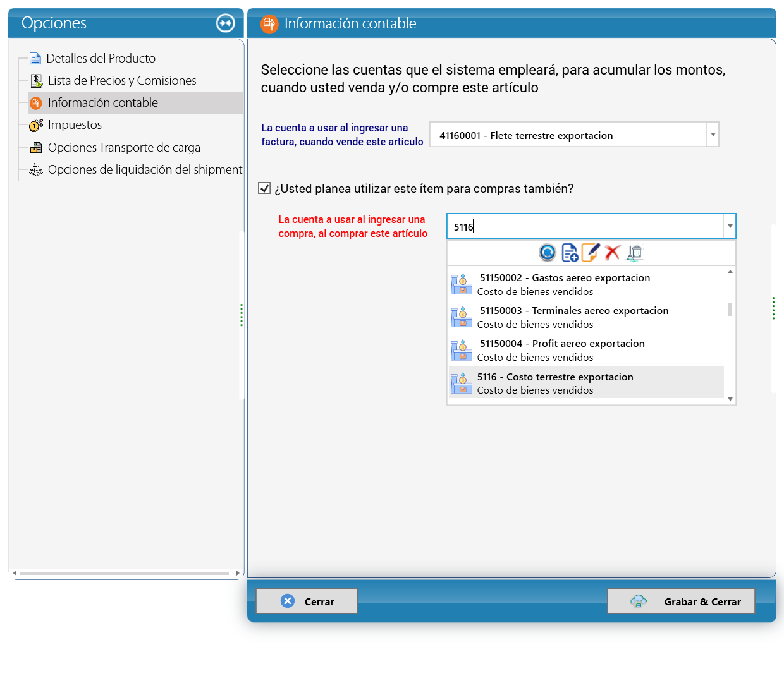Viewport: 784px width, 695px height.
Task: Open the Detalles del Producto section
Action: pos(101,59)
